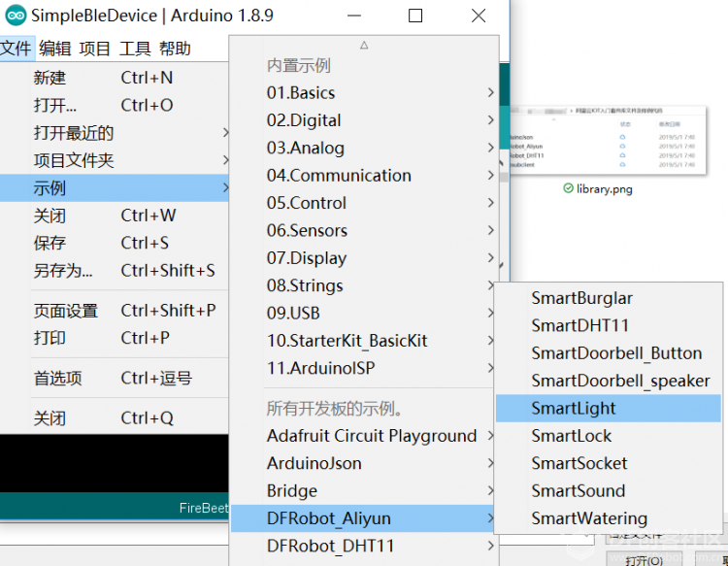Viewport: 728px width, 566px height.
Task: Open the SmartLock example
Action: (609, 436)
